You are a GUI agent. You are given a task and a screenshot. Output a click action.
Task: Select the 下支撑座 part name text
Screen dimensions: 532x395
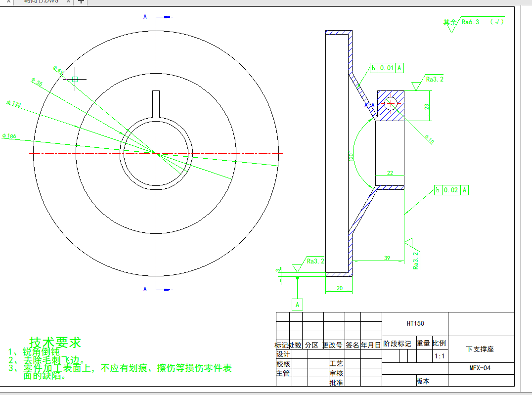[480, 349]
